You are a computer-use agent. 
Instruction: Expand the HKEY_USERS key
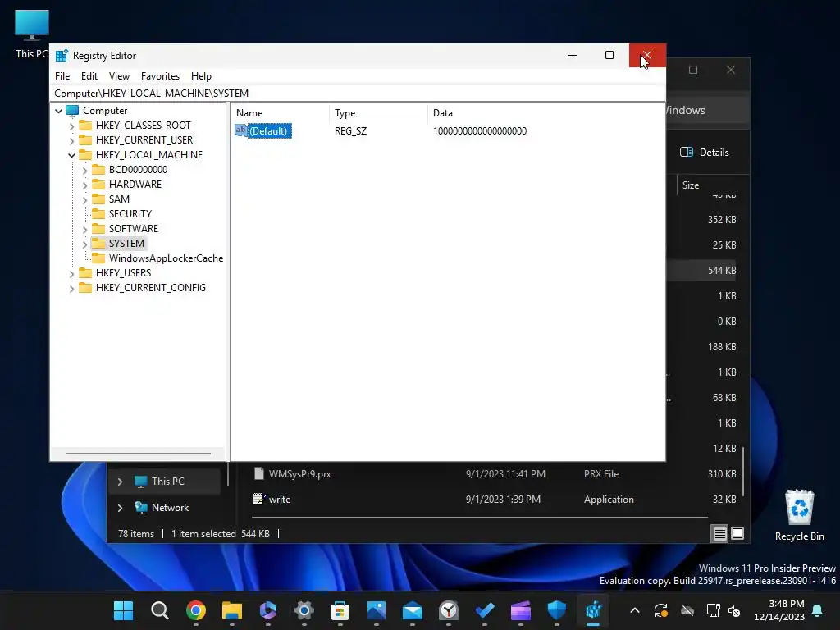[x=72, y=274]
